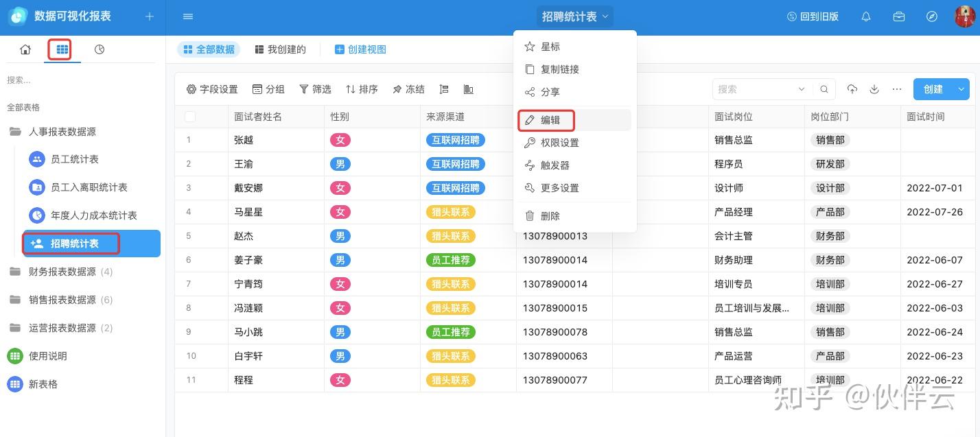This screenshot has height=437, width=980.
Task: Tick the select-all checkbox in table header
Action: coord(190,117)
